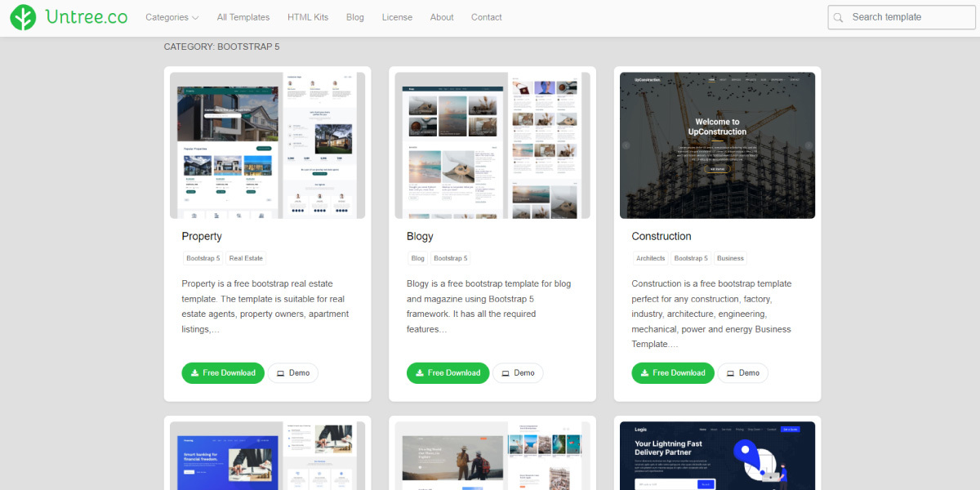Image resolution: width=980 pixels, height=490 pixels.
Task: Select the Business tag on Construction card
Action: pyautogui.click(x=730, y=258)
